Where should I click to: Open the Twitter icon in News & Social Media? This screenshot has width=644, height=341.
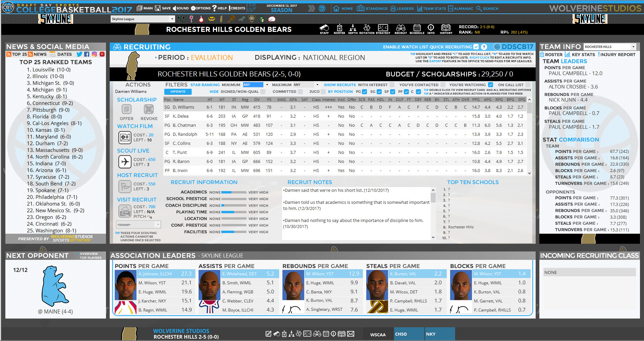79,54
